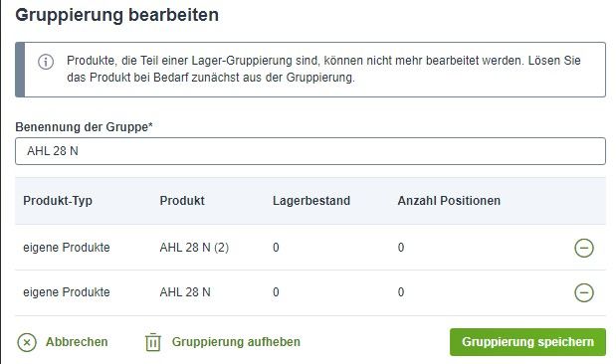The width and height of the screenshot is (616, 364).
Task: Cancel editing with the Abbrechen link
Action: pyautogui.click(x=77, y=341)
